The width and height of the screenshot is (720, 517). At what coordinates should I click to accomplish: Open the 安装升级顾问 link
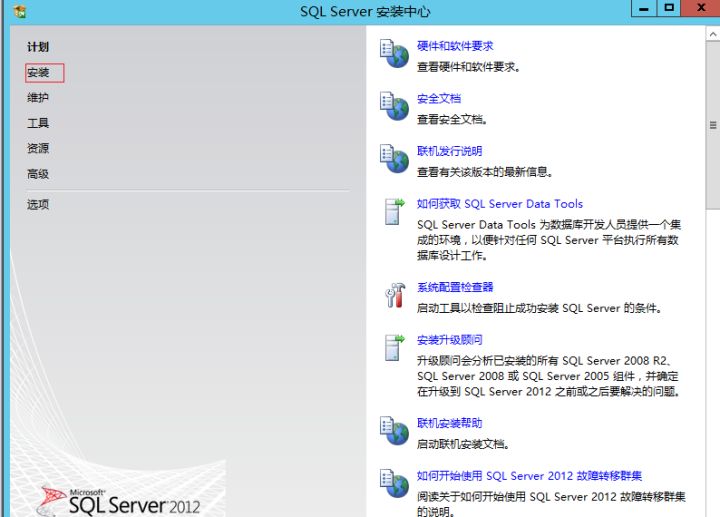pos(450,340)
